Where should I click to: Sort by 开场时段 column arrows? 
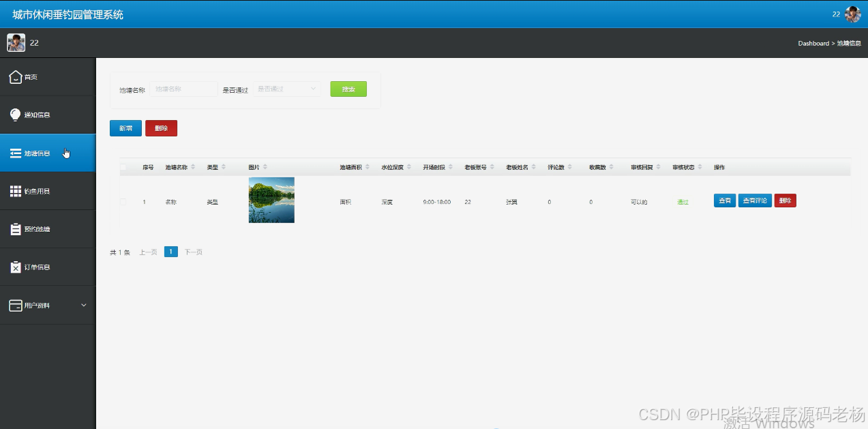(x=451, y=167)
